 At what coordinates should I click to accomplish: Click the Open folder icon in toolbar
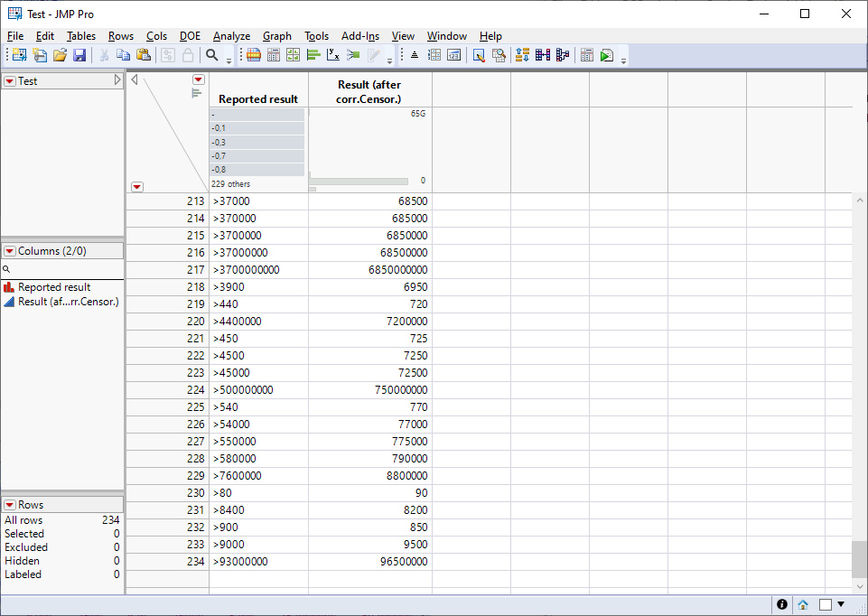click(x=60, y=55)
